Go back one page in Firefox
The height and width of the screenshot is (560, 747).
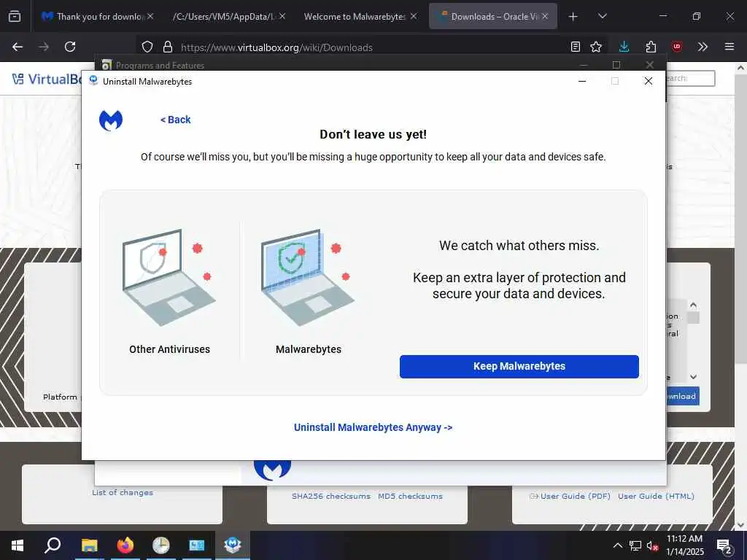(x=18, y=47)
